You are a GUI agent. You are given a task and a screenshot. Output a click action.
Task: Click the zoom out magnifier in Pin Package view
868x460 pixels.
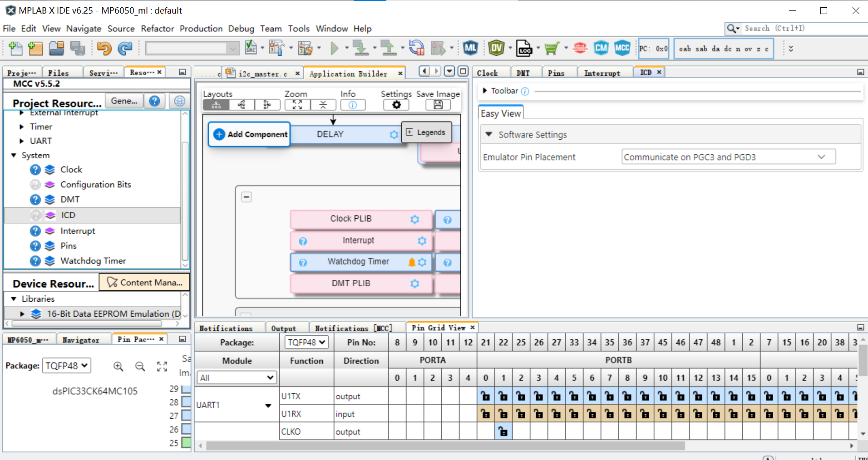tap(140, 366)
